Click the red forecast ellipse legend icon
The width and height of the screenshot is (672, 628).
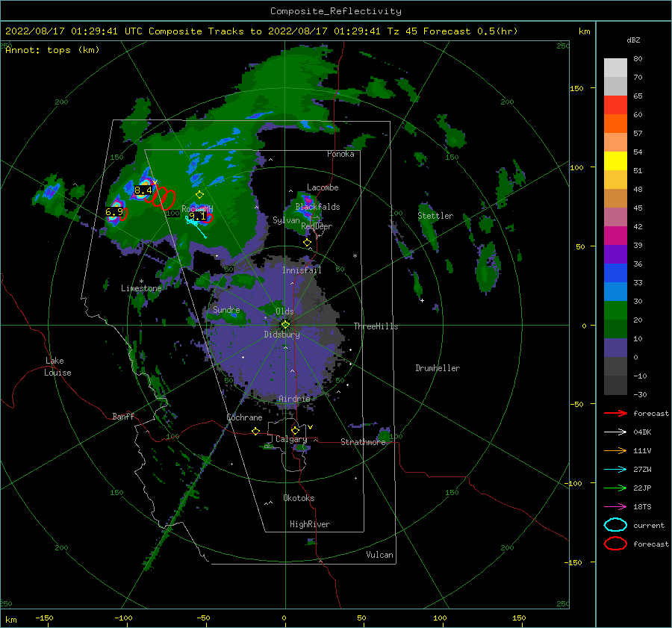coord(615,544)
